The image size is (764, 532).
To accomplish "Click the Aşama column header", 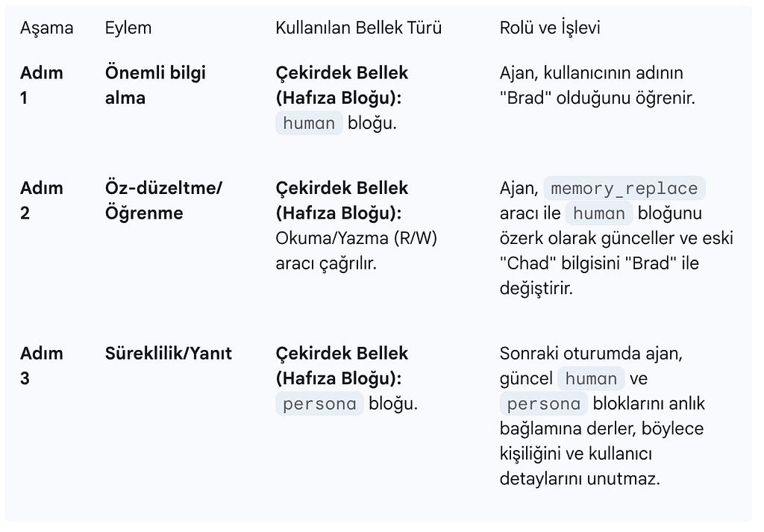I will (x=47, y=28).
